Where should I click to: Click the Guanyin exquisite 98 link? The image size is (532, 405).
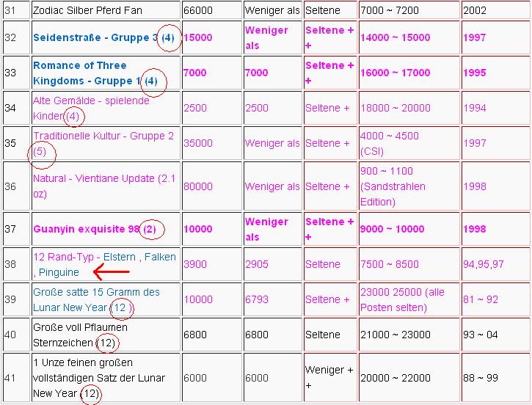pyautogui.click(x=86, y=229)
